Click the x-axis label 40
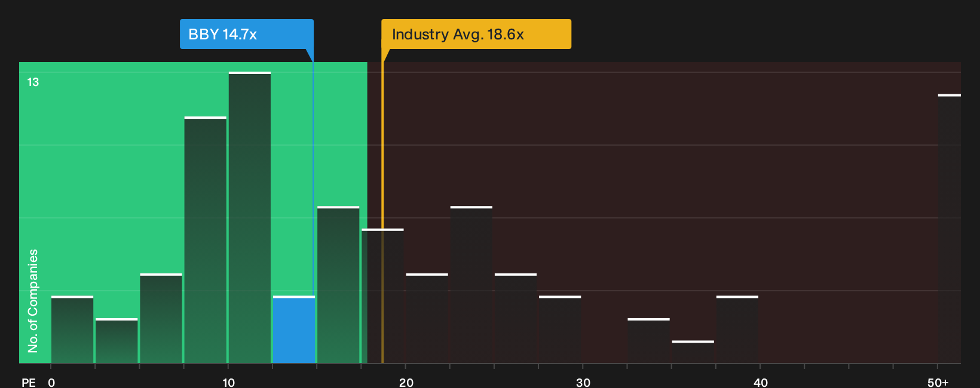This screenshot has width=980, height=388. (761, 382)
